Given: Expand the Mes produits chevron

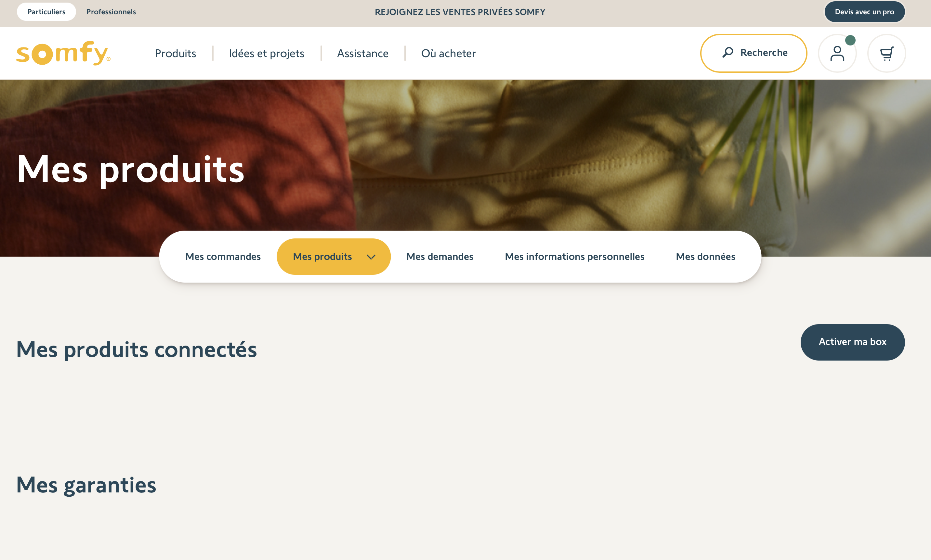Looking at the screenshot, I should coord(371,257).
